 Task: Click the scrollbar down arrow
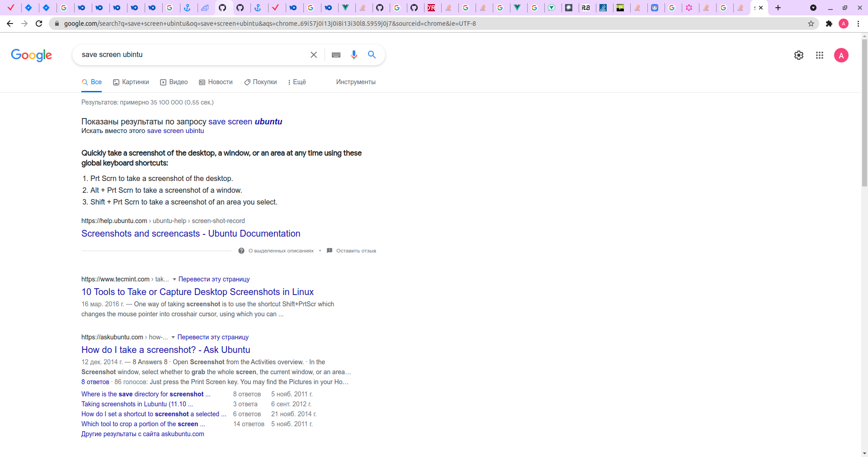click(864, 453)
